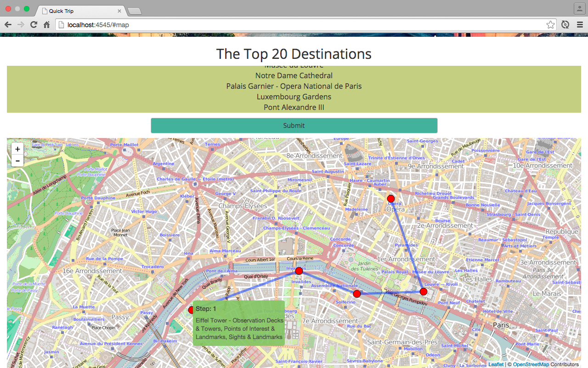Click the Madeleine station label
Viewport: 588px width, 368px height.
(356, 209)
